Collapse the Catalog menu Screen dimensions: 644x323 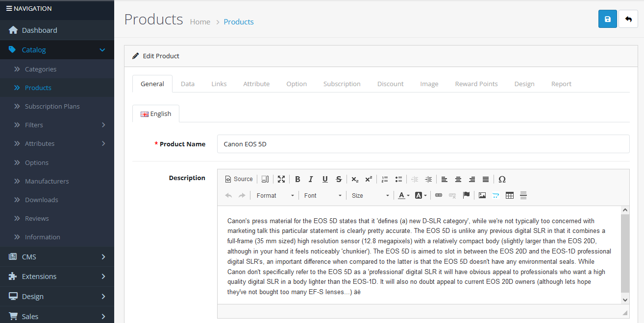coord(57,50)
